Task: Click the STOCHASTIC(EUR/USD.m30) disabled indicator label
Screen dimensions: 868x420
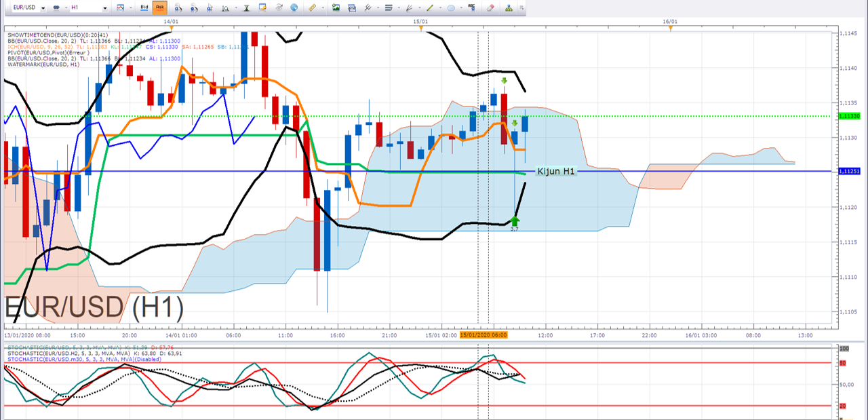Action: (84, 360)
